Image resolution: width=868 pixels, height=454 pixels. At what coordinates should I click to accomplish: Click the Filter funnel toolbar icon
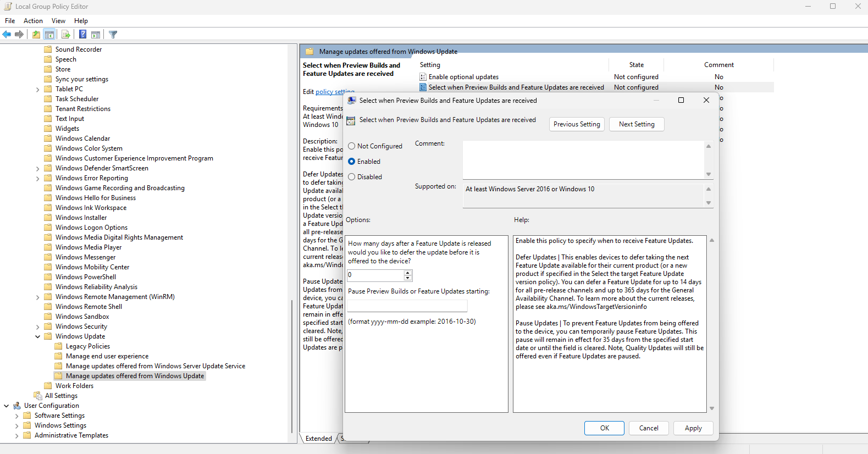pyautogui.click(x=113, y=35)
